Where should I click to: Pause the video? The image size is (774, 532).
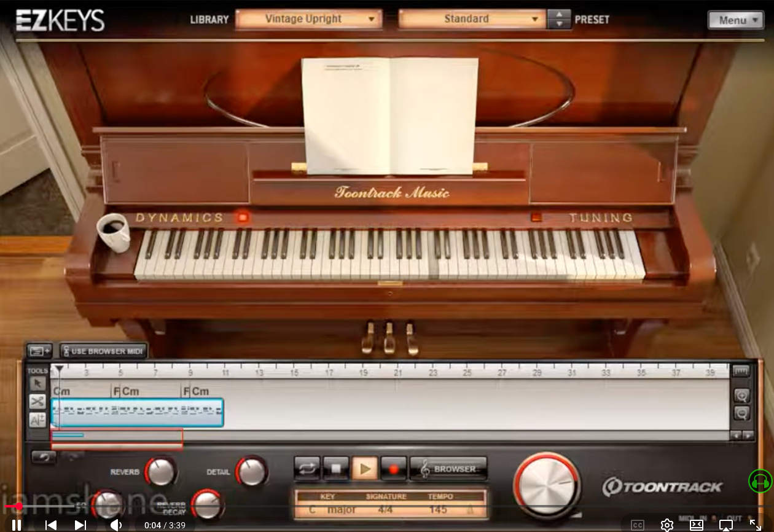(17, 525)
